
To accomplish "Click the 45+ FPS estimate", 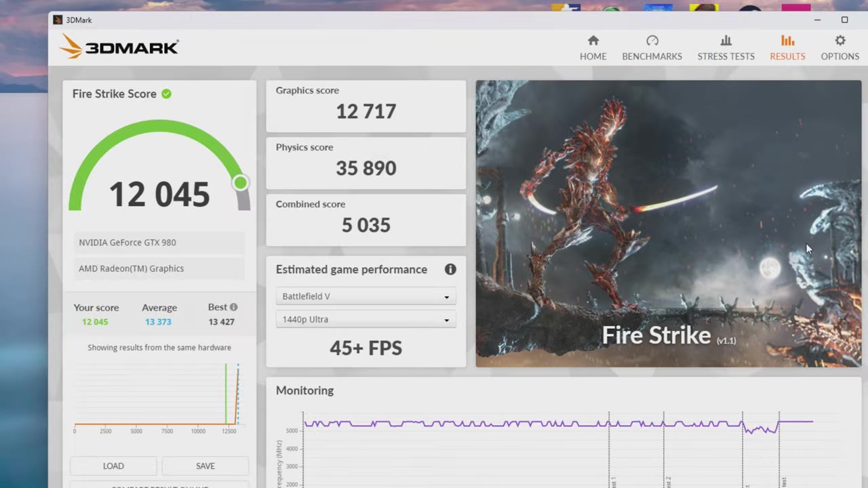I will pos(366,348).
